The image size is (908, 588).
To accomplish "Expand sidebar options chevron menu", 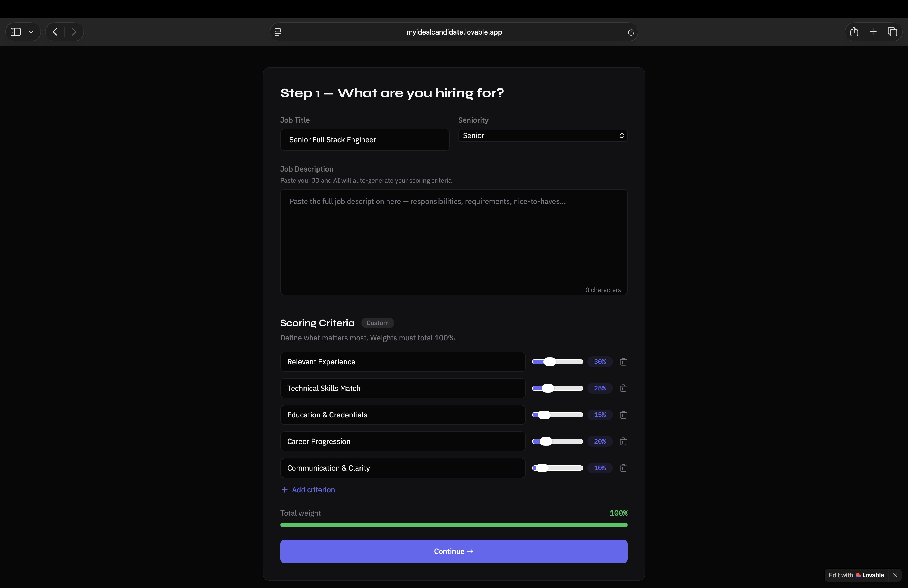I will pyautogui.click(x=31, y=32).
